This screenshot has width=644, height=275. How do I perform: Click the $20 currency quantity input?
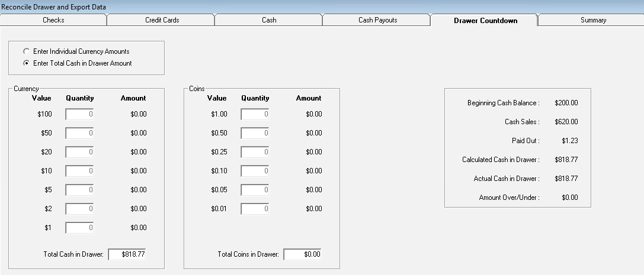pos(79,152)
